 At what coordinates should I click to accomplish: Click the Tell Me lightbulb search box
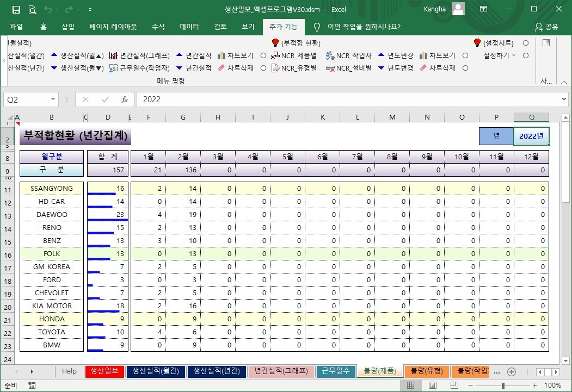358,27
